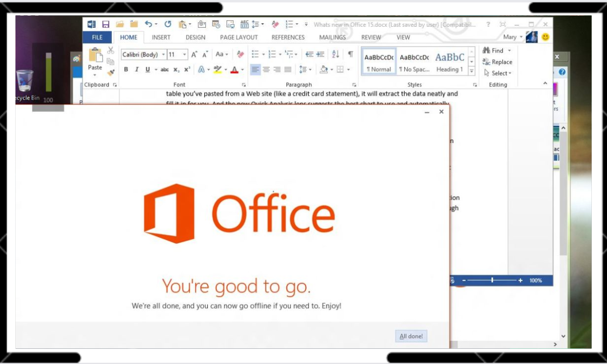Click Find in the Editing group
This screenshot has width=607, height=364.
click(x=497, y=51)
